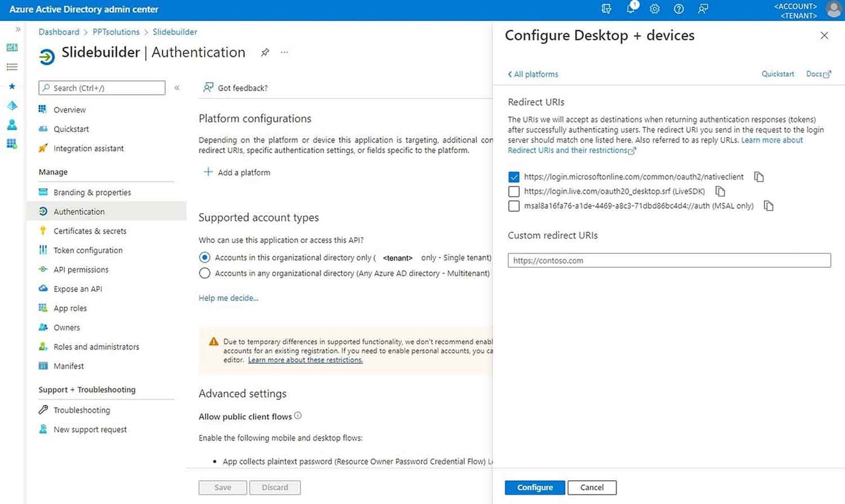Open Redirect URIs and their restrictions link
Screen dimensions: 845x504
(572, 150)
